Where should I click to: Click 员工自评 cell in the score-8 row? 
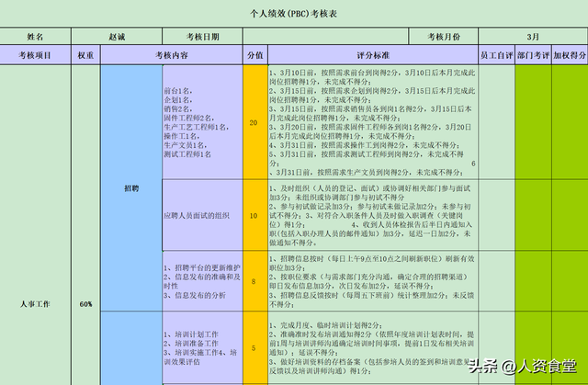coord(496,281)
